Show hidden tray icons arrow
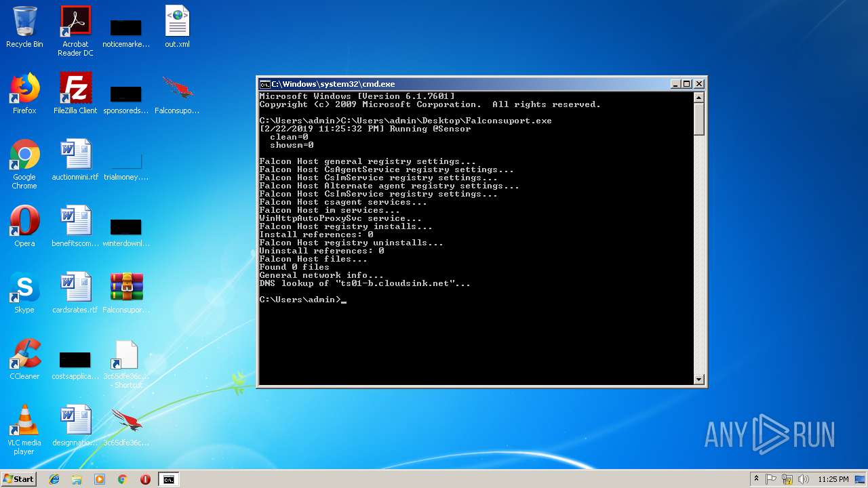The image size is (868, 488). (x=756, y=479)
